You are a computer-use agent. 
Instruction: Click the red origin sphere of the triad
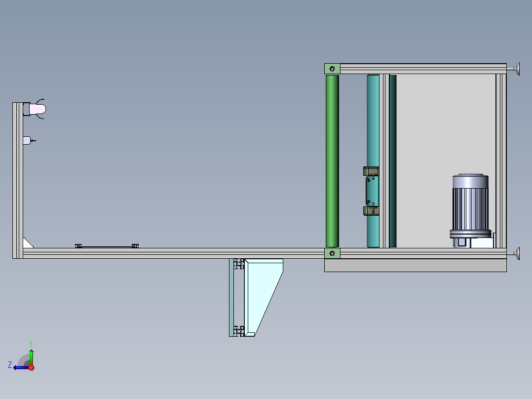click(x=31, y=367)
